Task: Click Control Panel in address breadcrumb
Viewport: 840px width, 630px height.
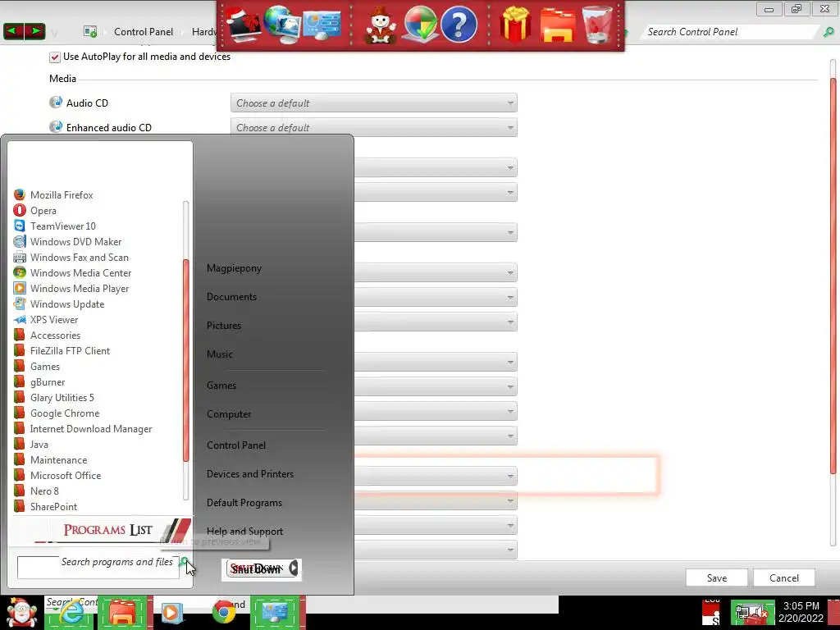Action: [x=144, y=32]
